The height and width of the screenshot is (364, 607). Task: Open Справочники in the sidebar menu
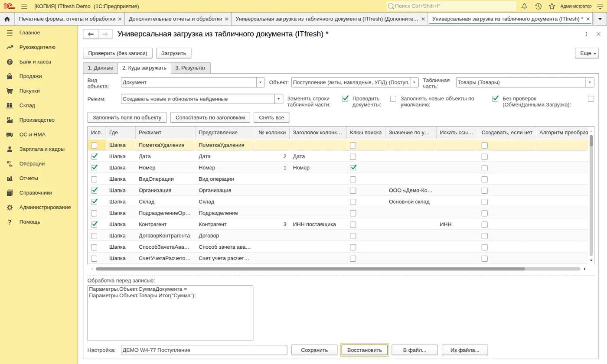point(36,193)
